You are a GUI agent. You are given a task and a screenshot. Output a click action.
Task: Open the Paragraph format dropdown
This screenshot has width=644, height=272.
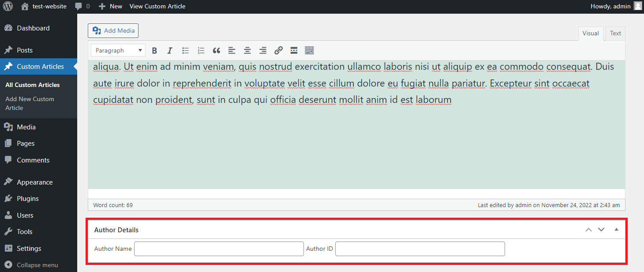click(118, 50)
